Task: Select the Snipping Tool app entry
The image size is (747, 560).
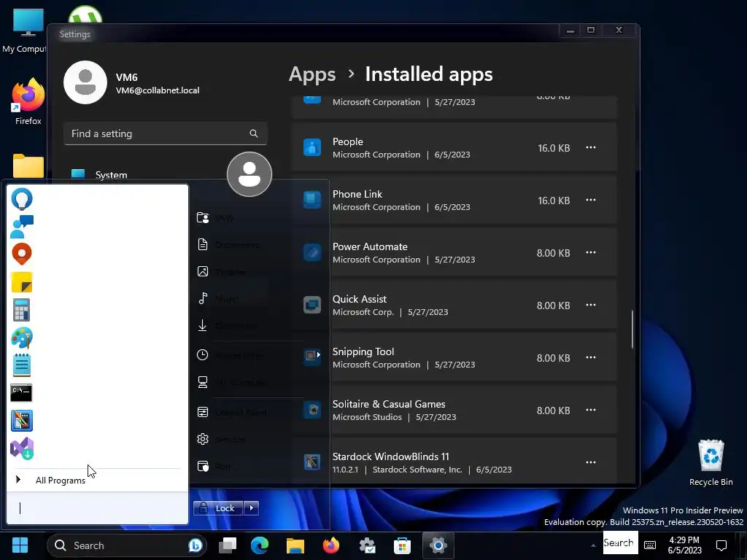Action: pyautogui.click(x=454, y=357)
